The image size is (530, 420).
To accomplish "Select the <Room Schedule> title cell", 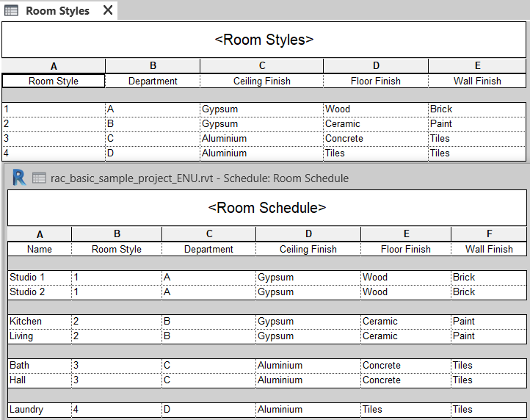I will click(267, 208).
